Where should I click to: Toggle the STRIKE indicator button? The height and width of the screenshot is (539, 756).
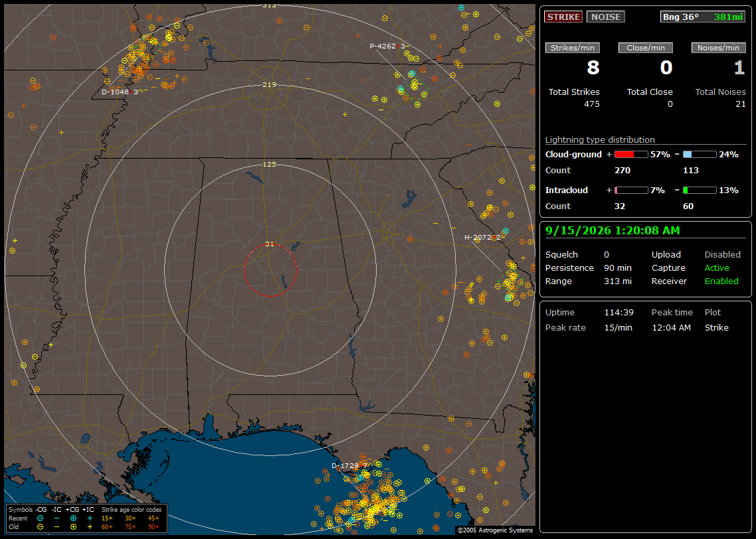(563, 17)
